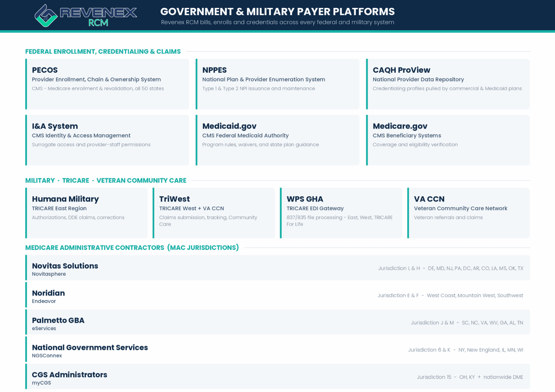Select 'Program rules, waivers, and state plan guidance'

click(261, 145)
